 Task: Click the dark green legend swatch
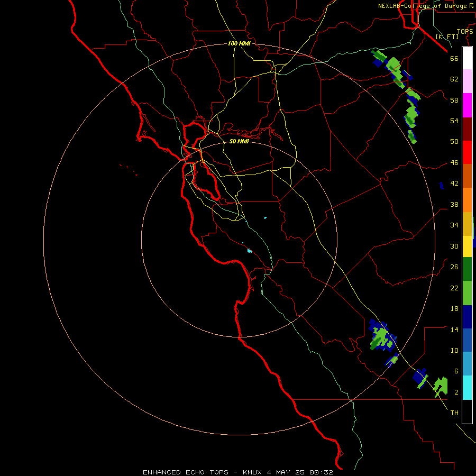[x=467, y=269]
